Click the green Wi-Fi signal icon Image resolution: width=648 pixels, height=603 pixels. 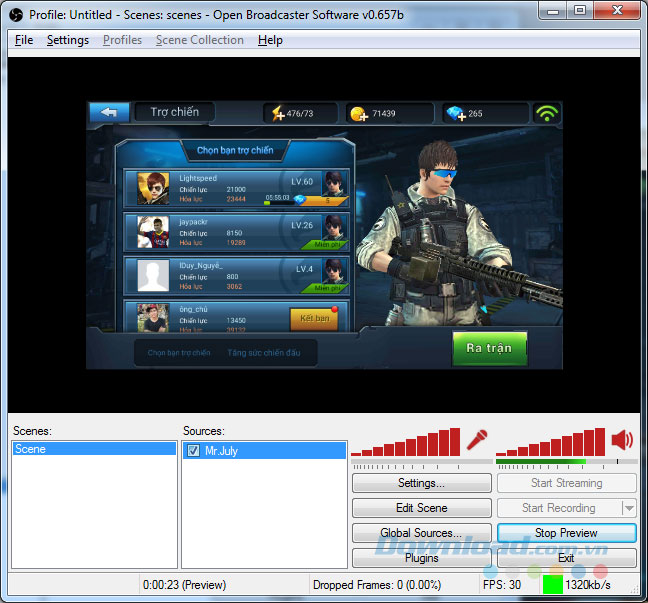click(x=545, y=113)
